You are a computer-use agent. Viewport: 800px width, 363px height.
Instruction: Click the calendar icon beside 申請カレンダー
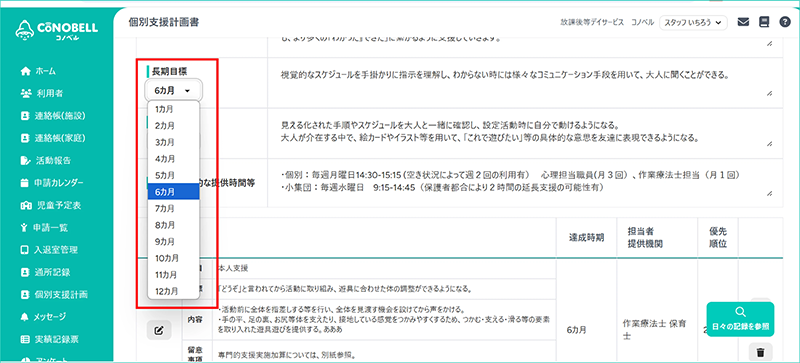pyautogui.click(x=25, y=183)
